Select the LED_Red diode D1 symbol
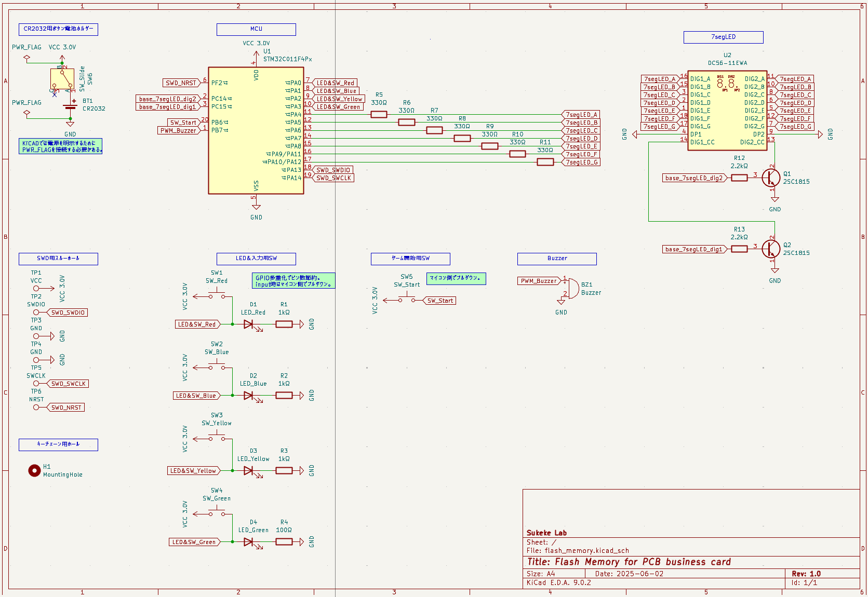 (x=248, y=324)
